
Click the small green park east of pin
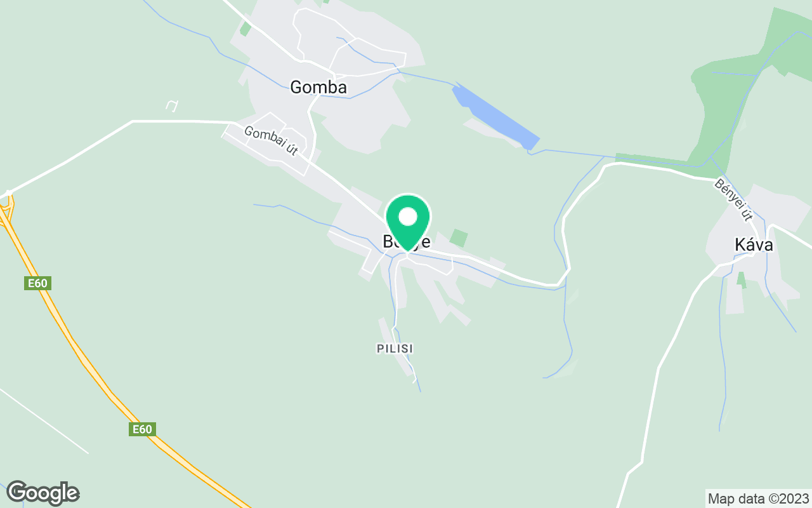coord(459,238)
